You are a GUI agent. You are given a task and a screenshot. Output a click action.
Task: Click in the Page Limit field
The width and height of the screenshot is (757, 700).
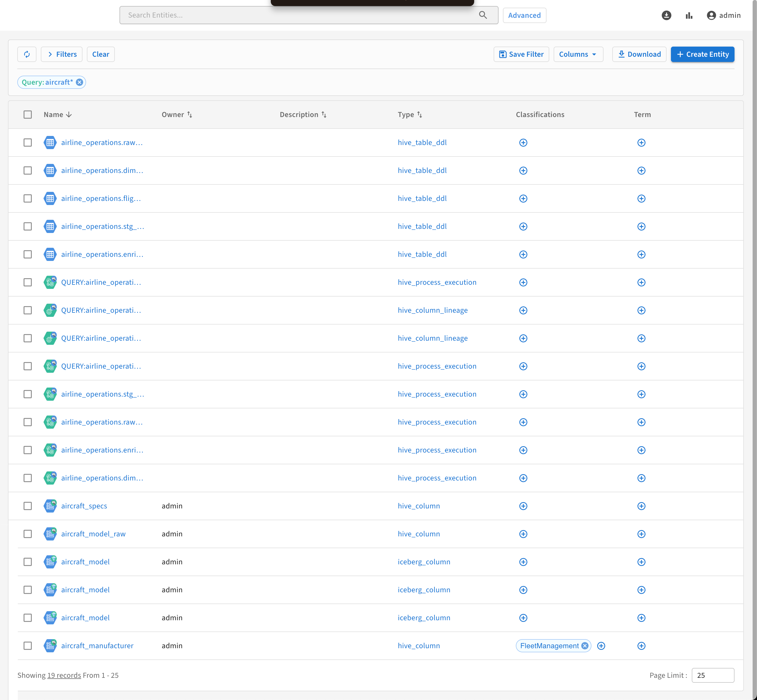click(712, 675)
